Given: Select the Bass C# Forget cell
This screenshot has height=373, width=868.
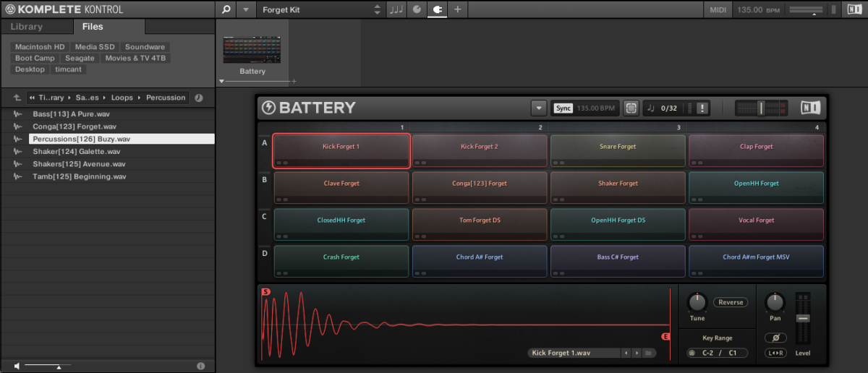Looking at the screenshot, I should (x=618, y=261).
